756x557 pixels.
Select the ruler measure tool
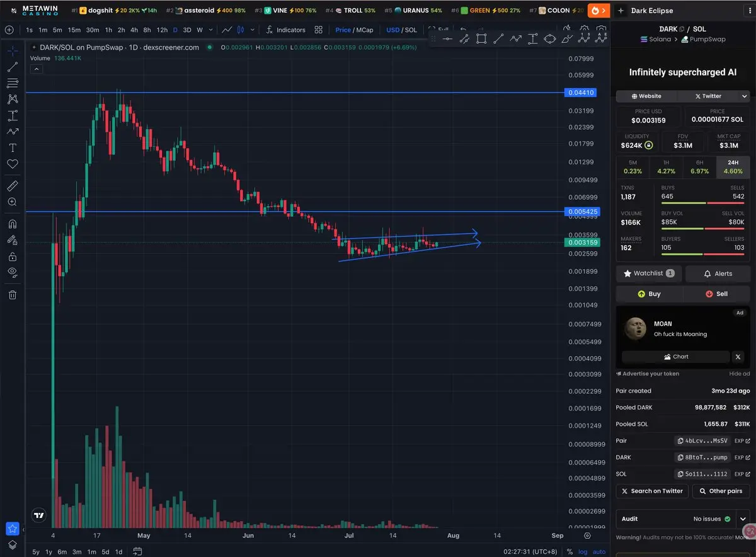(12, 186)
